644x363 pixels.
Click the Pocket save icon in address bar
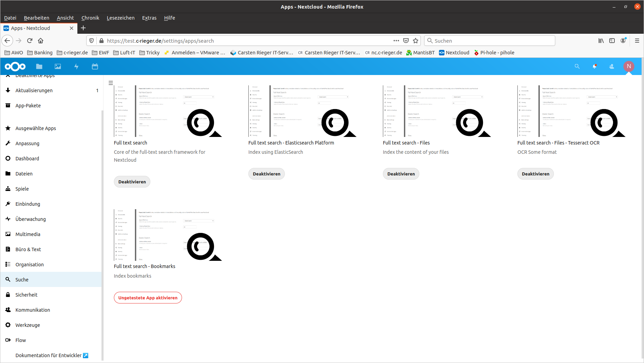click(x=406, y=41)
